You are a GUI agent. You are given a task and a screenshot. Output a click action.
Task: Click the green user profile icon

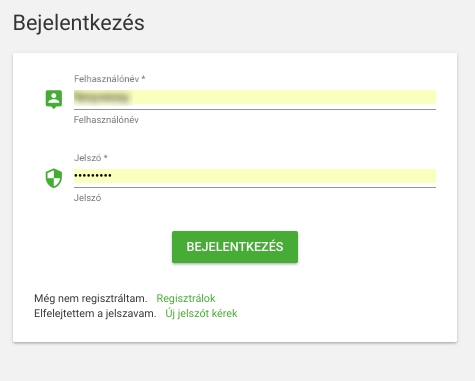point(54,99)
